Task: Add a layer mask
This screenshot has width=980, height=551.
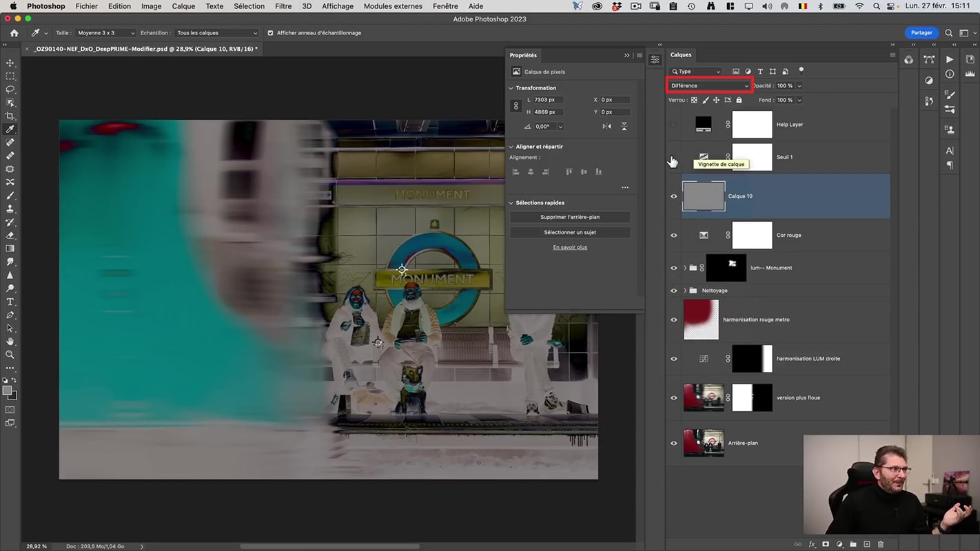Action: click(826, 544)
